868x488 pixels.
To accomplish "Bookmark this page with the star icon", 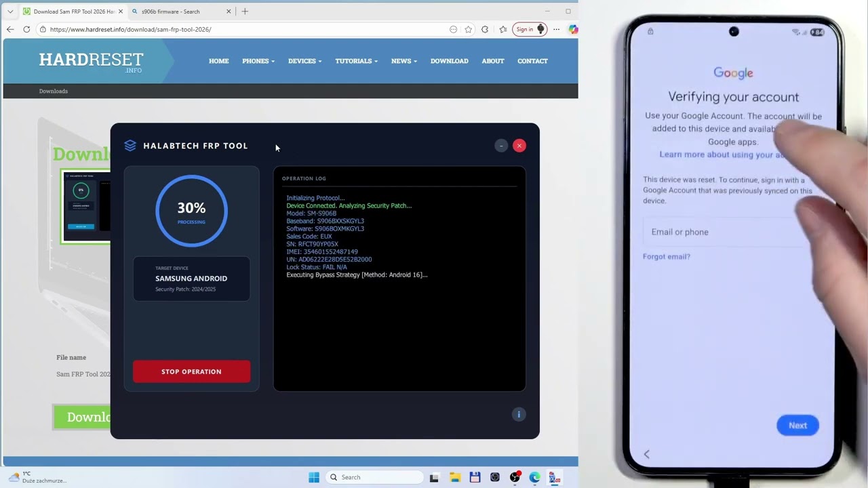I will pos(468,29).
